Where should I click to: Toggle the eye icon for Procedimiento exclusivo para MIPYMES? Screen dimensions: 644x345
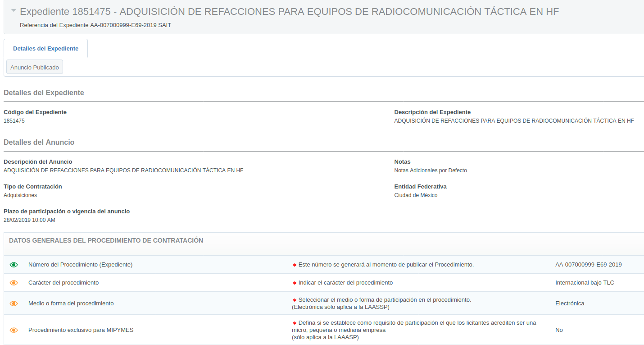point(14,330)
